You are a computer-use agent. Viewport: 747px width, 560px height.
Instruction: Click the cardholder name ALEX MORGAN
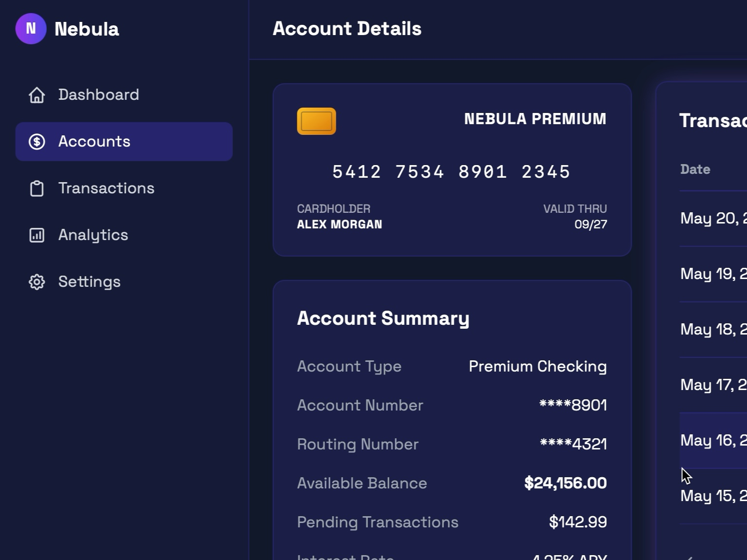[x=340, y=224]
